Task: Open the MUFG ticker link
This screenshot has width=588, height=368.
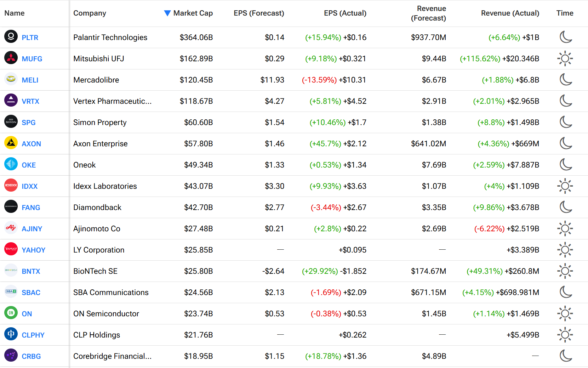Action: click(x=32, y=59)
